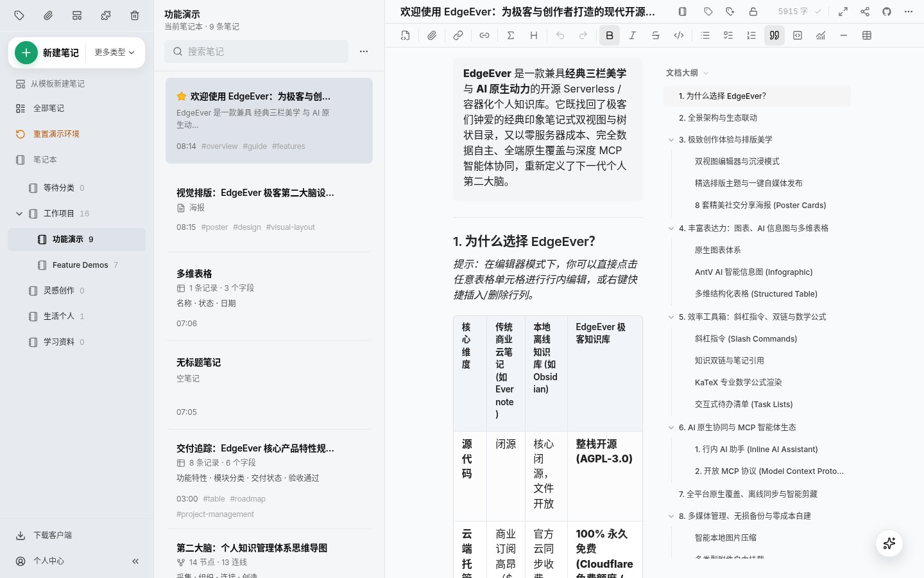Open the plugins puzzle-piece icon

pyautogui.click(x=106, y=15)
